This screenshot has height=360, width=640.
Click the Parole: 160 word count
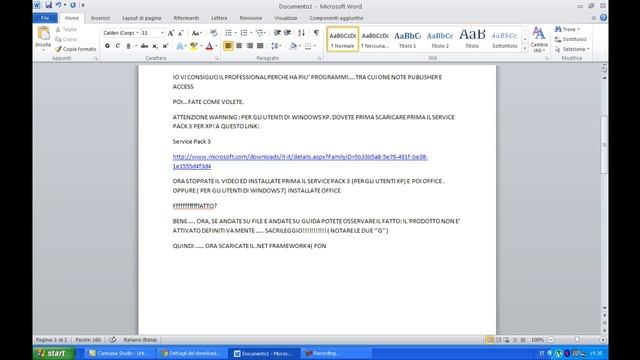point(88,340)
